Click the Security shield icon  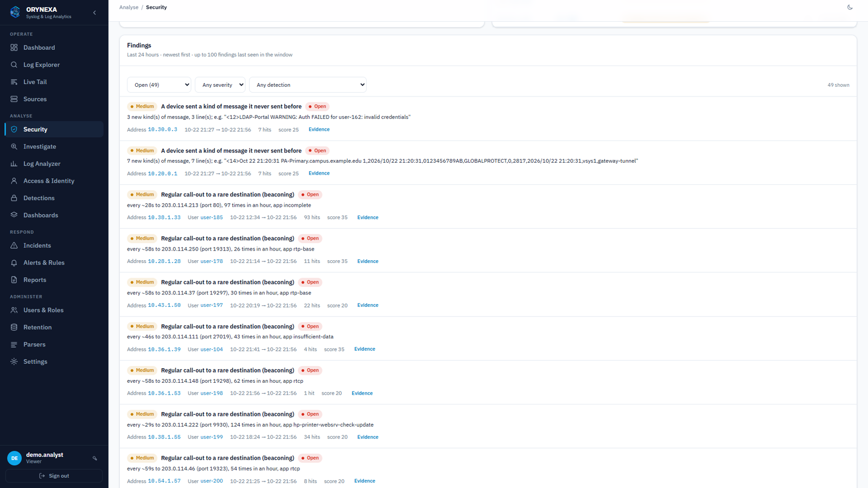point(14,130)
